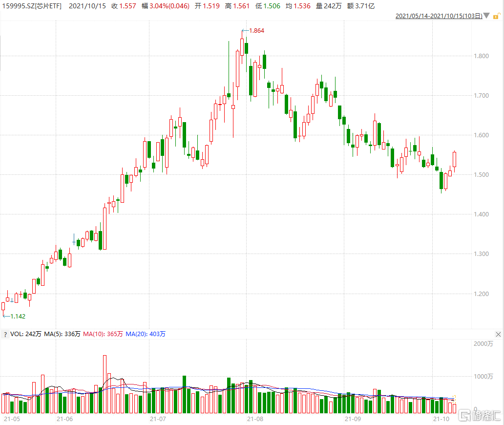Select the blue MA(20) volume average label
The image size is (504, 425).
(x=145, y=334)
